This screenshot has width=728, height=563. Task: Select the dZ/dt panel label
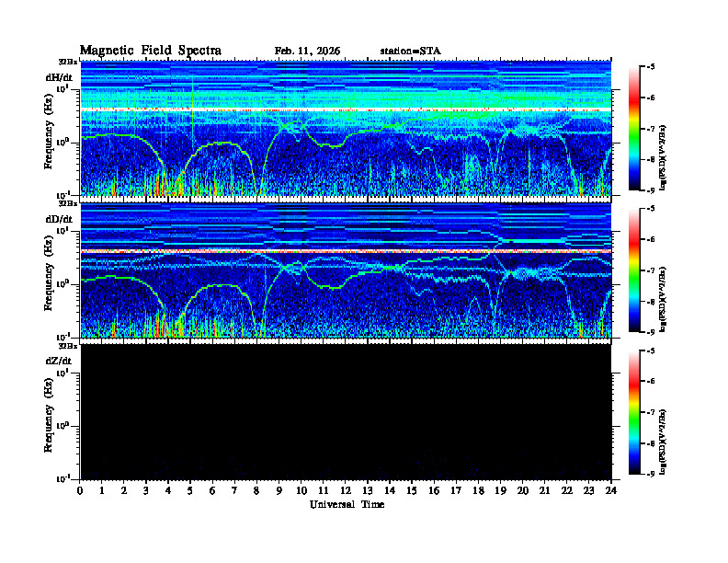click(59, 361)
